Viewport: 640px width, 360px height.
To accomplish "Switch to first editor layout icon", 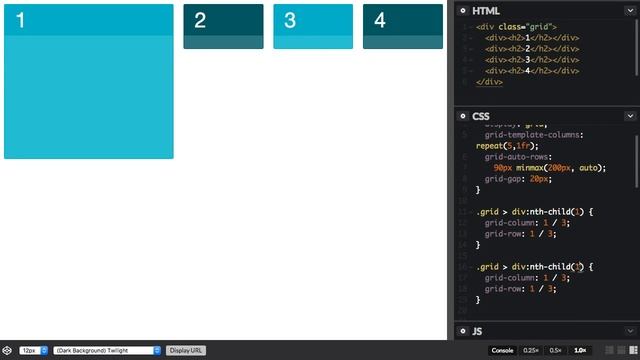I will click(609, 350).
